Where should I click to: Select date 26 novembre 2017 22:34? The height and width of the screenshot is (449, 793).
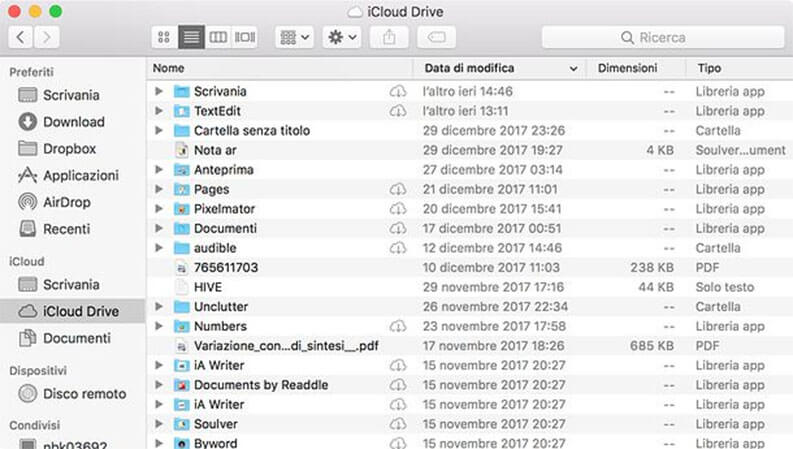(x=495, y=306)
